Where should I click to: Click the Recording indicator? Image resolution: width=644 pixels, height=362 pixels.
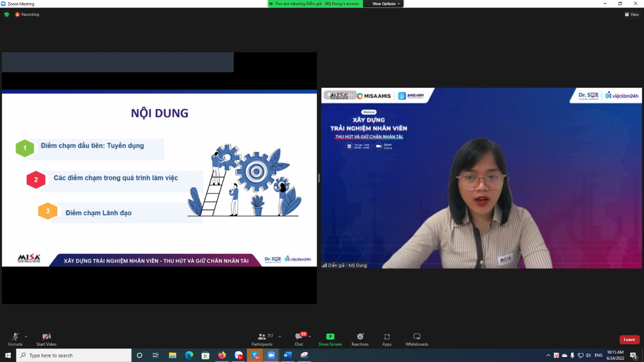(x=27, y=14)
